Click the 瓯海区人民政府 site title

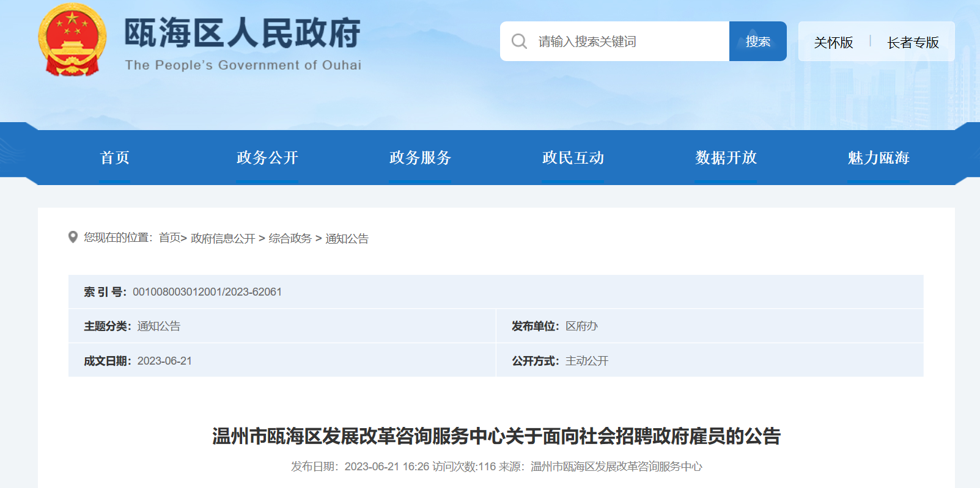coord(242,34)
